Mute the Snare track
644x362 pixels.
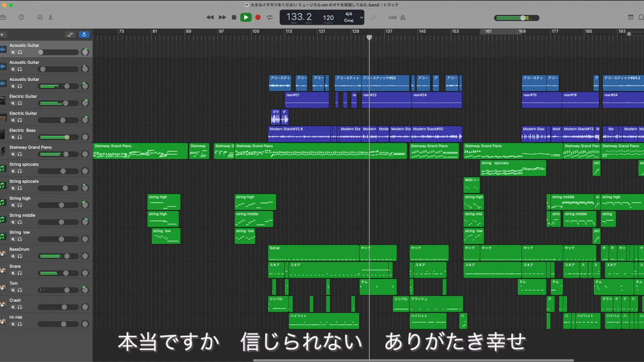coord(13,274)
